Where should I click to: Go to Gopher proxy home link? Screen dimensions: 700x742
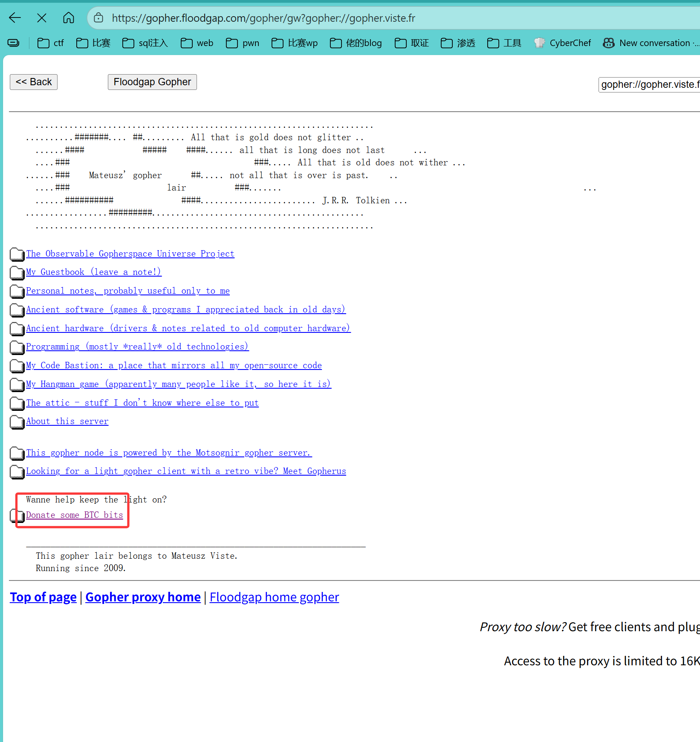143,597
